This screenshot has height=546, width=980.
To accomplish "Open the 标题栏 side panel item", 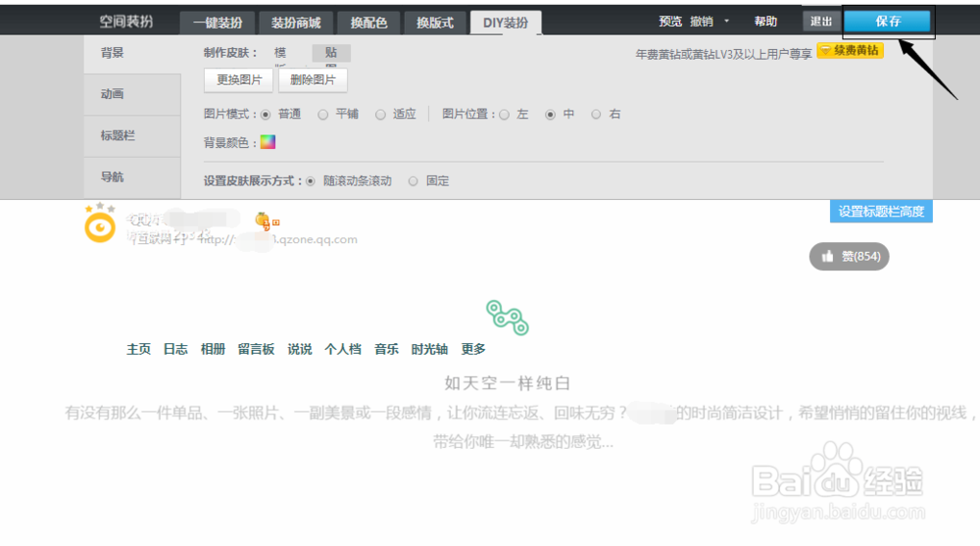I will point(132,135).
